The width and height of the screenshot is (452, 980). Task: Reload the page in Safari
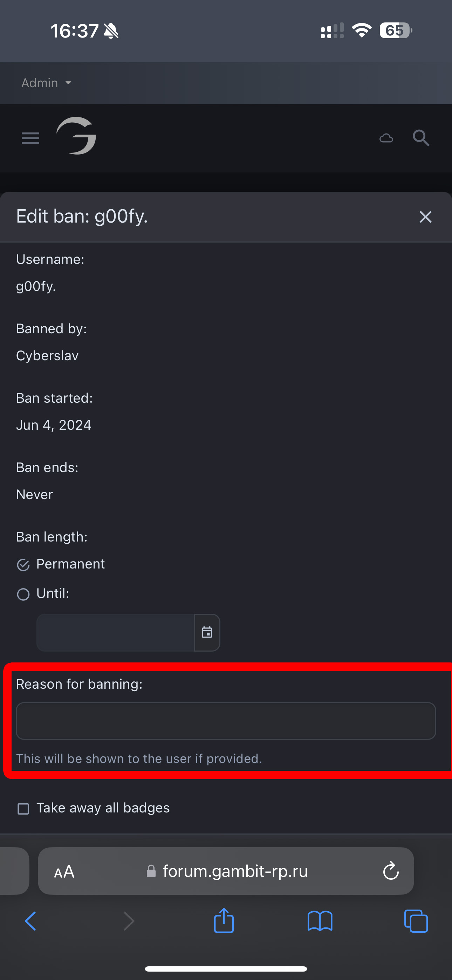pos(391,871)
